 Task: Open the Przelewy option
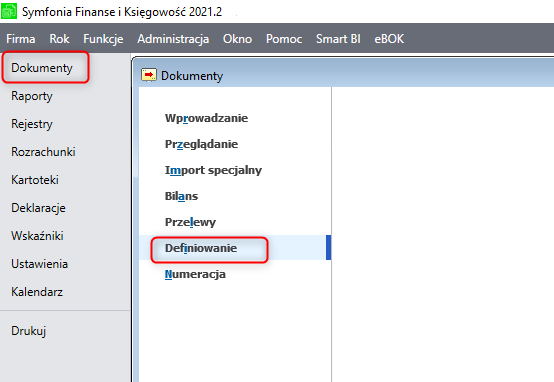coord(190,222)
